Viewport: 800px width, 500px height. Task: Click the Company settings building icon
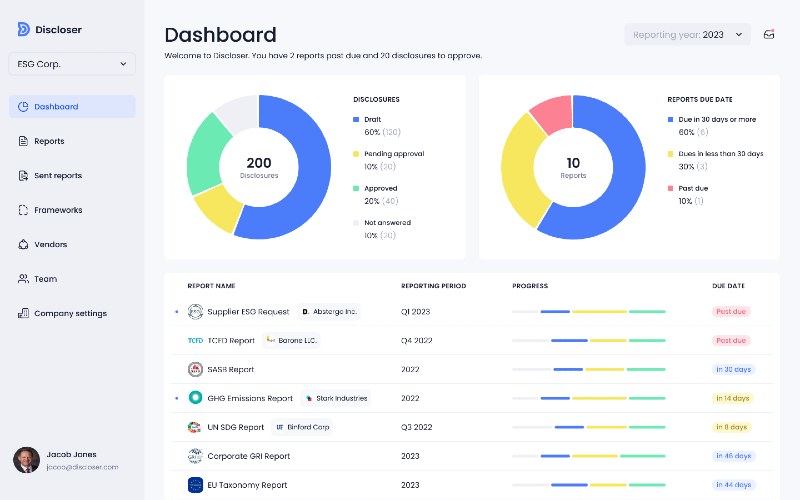tap(23, 313)
